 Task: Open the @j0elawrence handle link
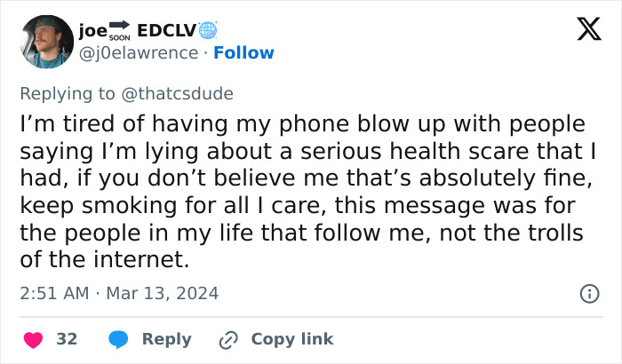[x=138, y=53]
